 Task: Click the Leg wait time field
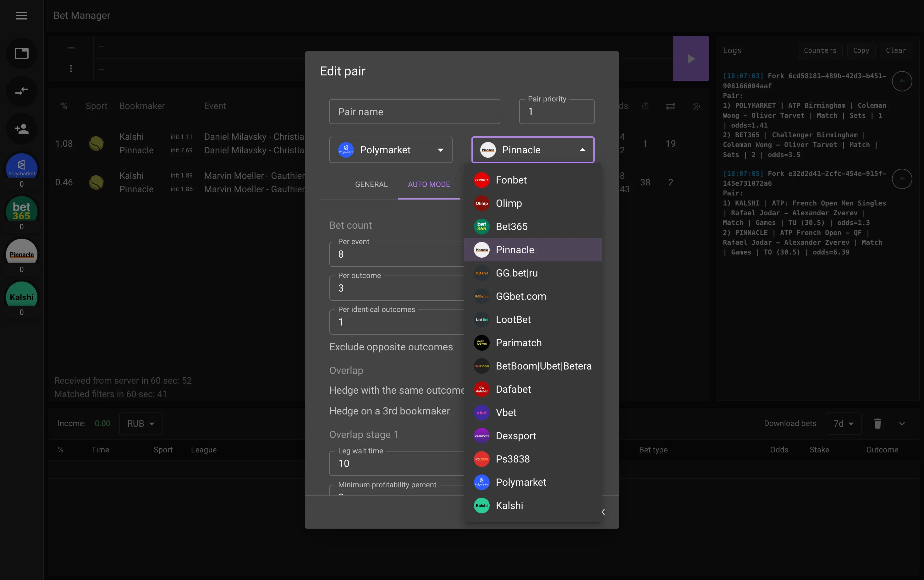click(x=397, y=463)
